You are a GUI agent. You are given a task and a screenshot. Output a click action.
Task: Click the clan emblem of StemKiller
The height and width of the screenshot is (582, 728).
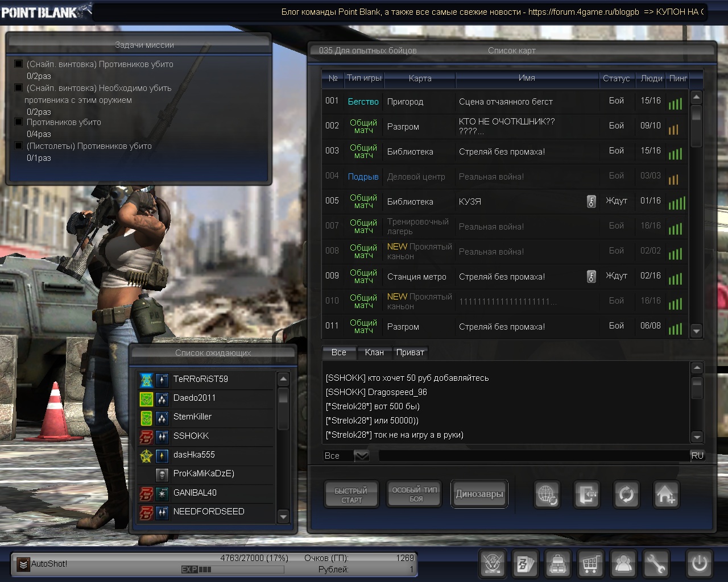coord(146,418)
